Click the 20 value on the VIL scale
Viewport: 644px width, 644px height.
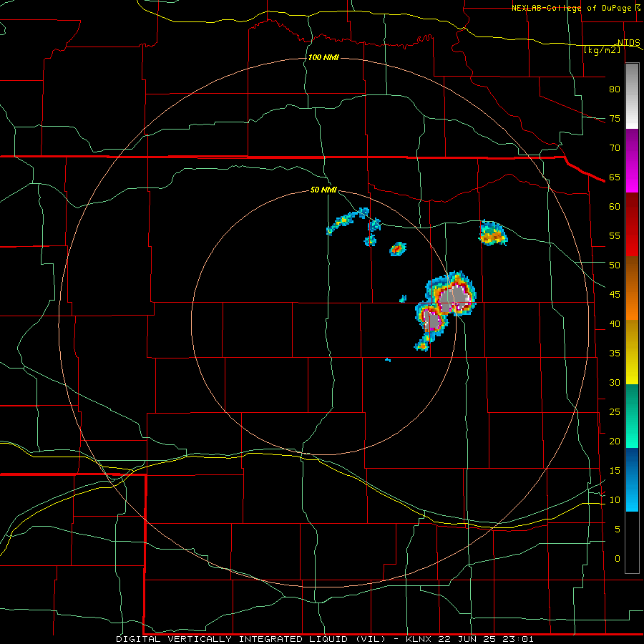pyautogui.click(x=615, y=441)
